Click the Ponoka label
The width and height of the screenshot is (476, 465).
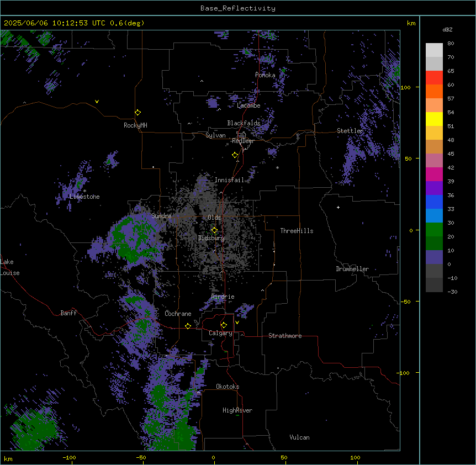[265, 75]
